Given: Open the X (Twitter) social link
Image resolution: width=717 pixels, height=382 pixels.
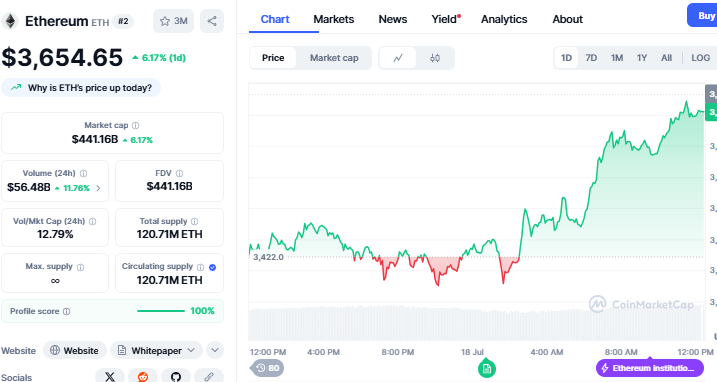Looking at the screenshot, I should tap(110, 377).
